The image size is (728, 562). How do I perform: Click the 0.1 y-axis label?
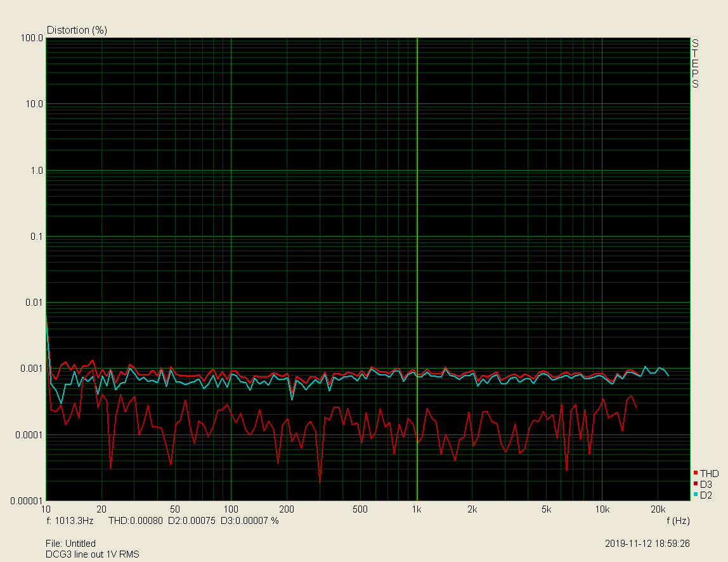click(37, 237)
